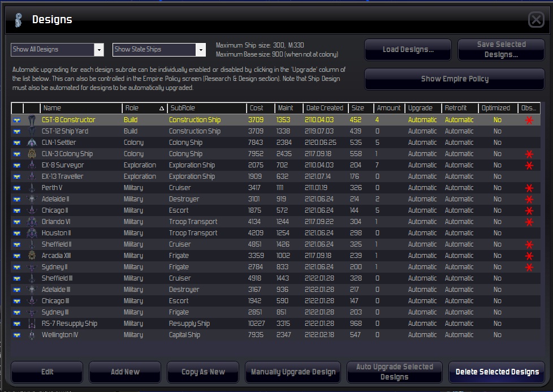Click the Resupply Ship subrole cell
The width and height of the screenshot is (553, 392).
189,324
